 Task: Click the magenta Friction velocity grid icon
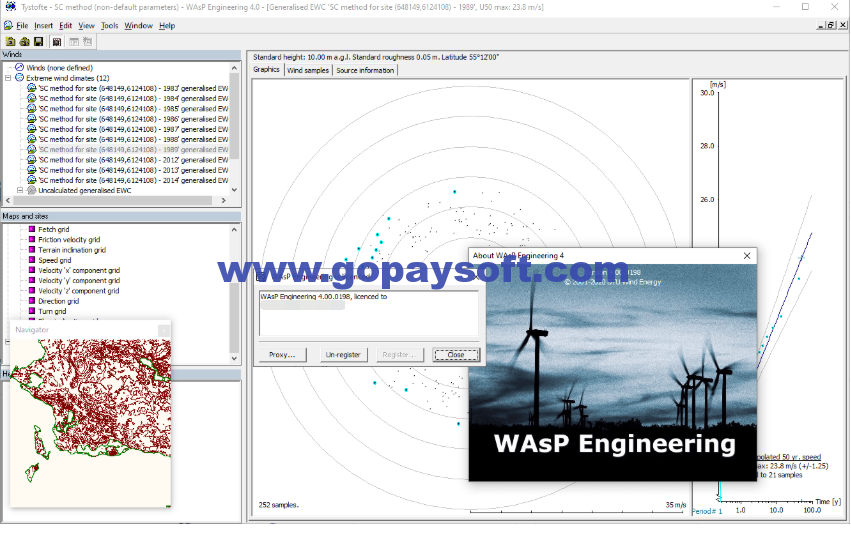(x=32, y=239)
